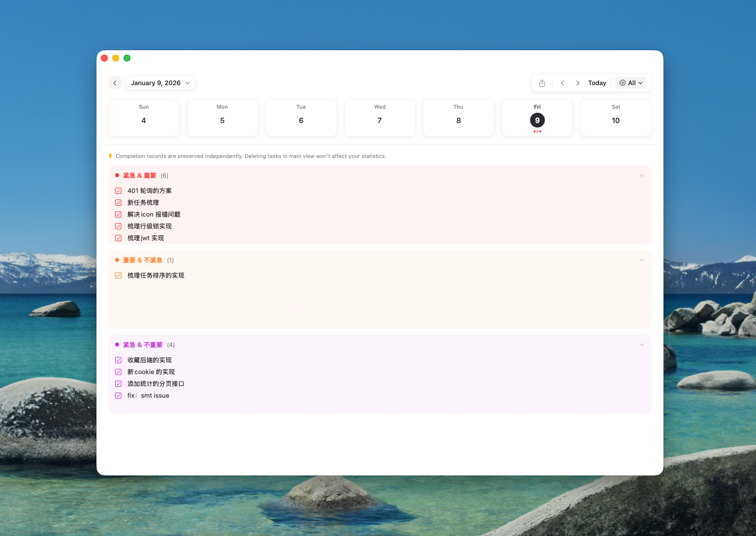The height and width of the screenshot is (536, 756).
Task: Click the lightbulb icon in the notice bar
Action: pyautogui.click(x=110, y=156)
